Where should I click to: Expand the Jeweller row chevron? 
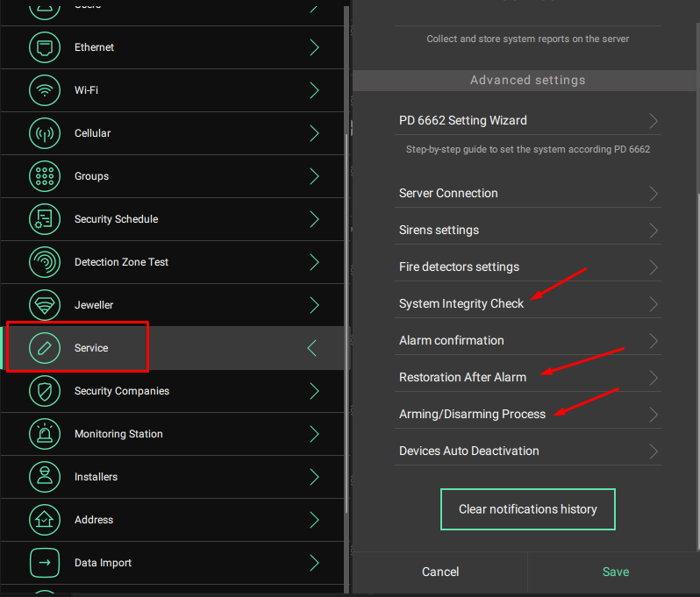click(x=314, y=305)
